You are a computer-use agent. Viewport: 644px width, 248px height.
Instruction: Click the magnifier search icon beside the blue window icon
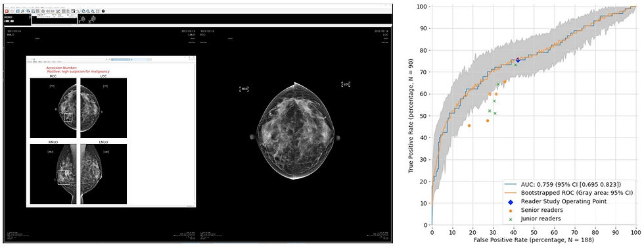[x=22, y=11]
